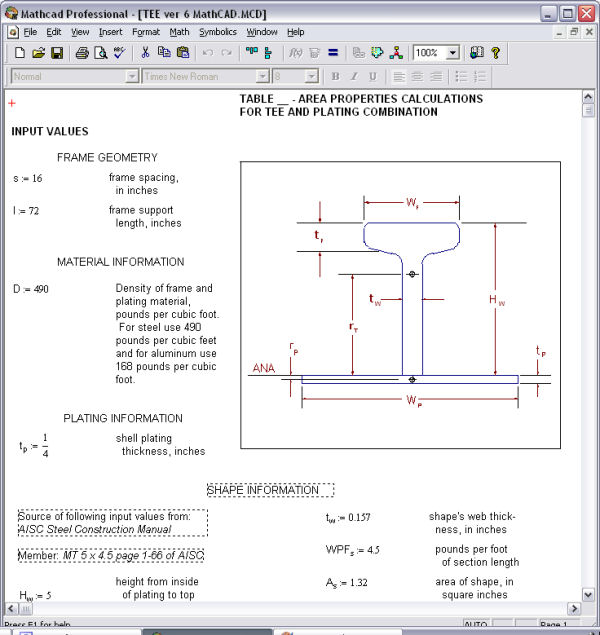Open the 100% zoom dropdown

453,53
